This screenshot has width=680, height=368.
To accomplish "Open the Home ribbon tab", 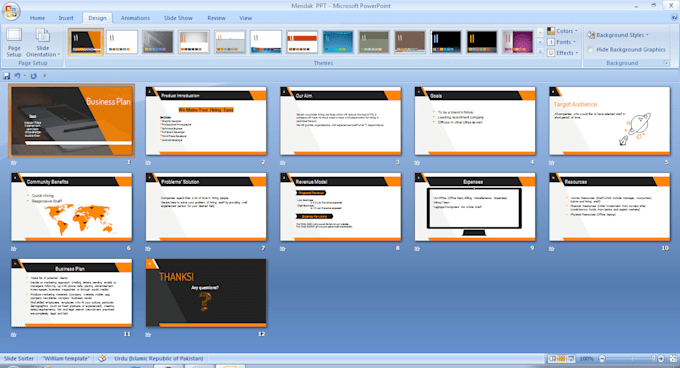I will coord(37,18).
